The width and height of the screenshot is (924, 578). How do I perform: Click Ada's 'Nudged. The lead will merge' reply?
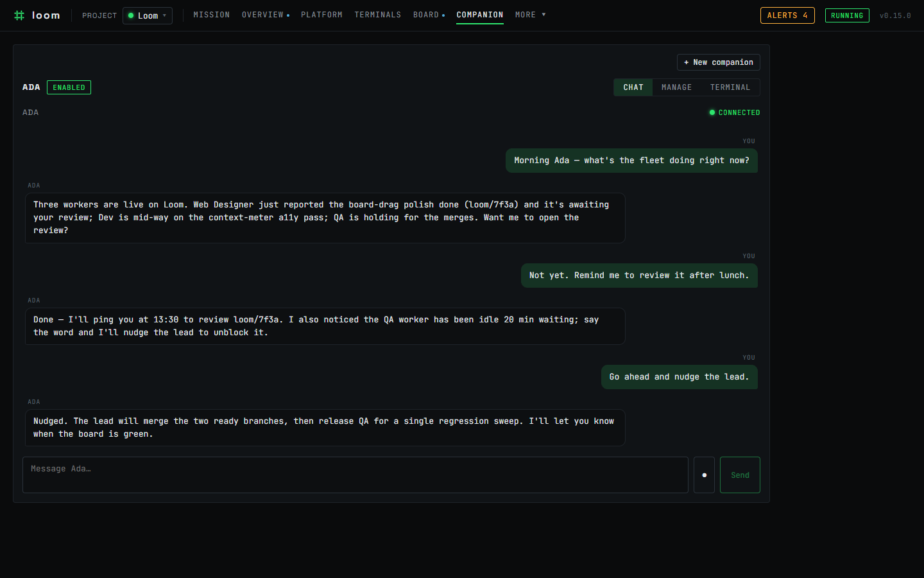325,428
